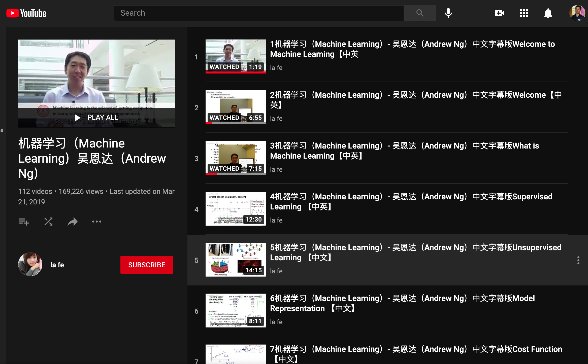588x364 pixels.
Task: Activate voice search microphone icon
Action: [x=448, y=13]
